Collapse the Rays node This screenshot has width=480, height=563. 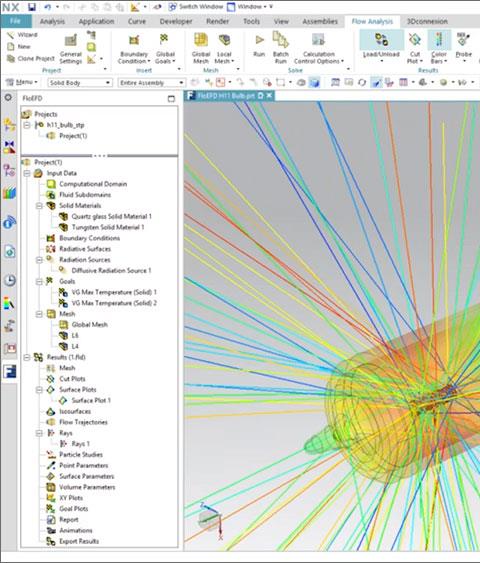click(39, 433)
